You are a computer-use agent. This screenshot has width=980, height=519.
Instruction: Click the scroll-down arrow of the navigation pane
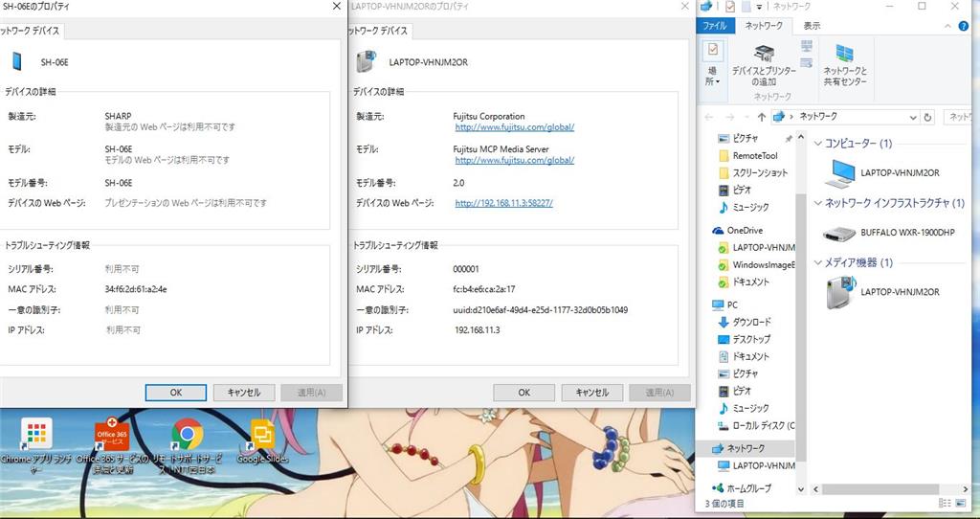click(801, 488)
